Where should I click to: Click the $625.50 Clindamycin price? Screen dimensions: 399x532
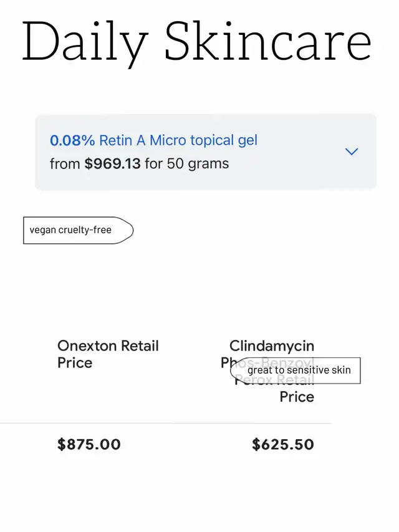tap(283, 445)
